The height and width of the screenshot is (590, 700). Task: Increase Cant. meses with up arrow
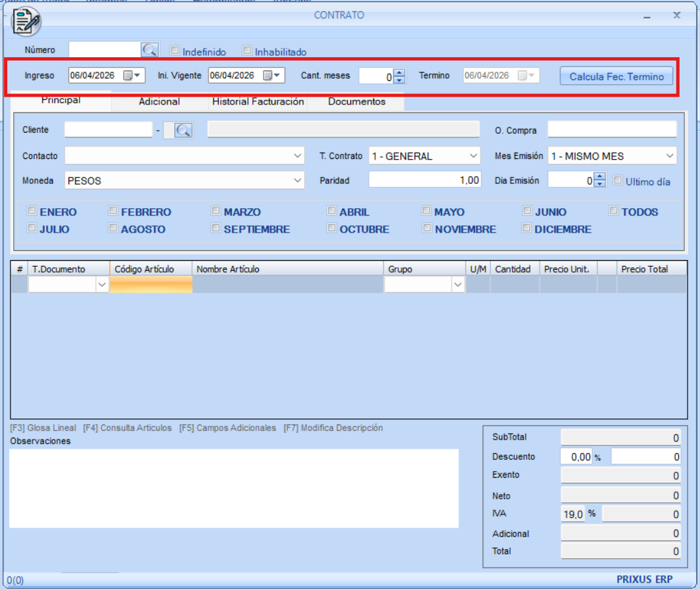click(x=399, y=72)
